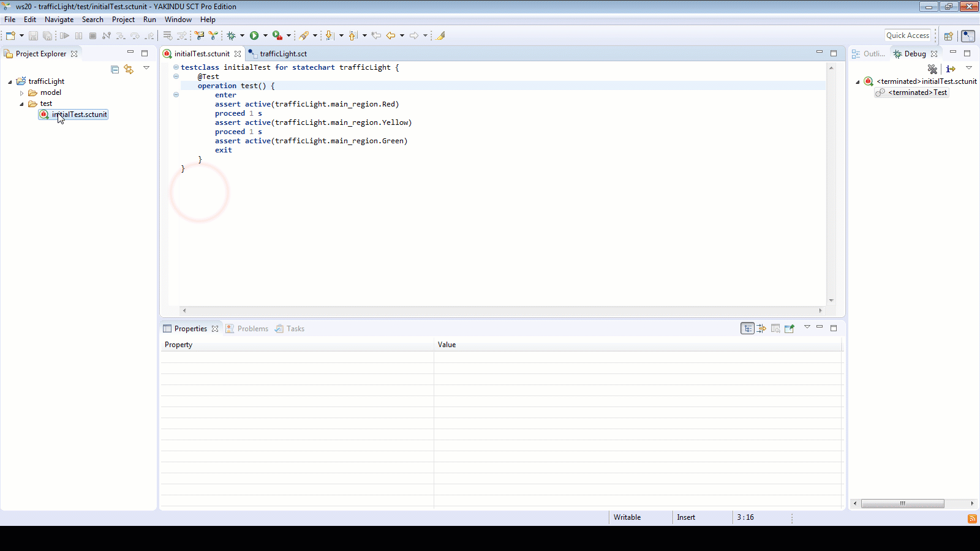The image size is (980, 551).
Task: Collapse the testclass fold marker in editor
Action: coord(176,67)
